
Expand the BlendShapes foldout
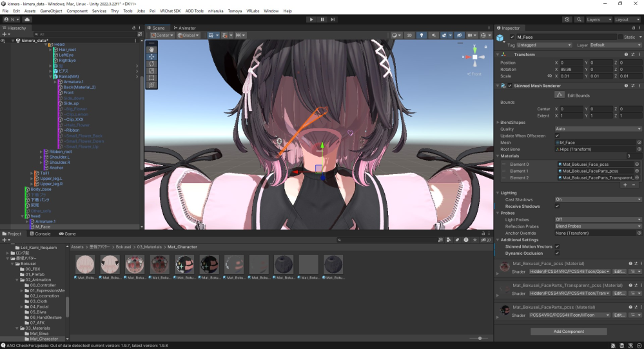point(498,123)
